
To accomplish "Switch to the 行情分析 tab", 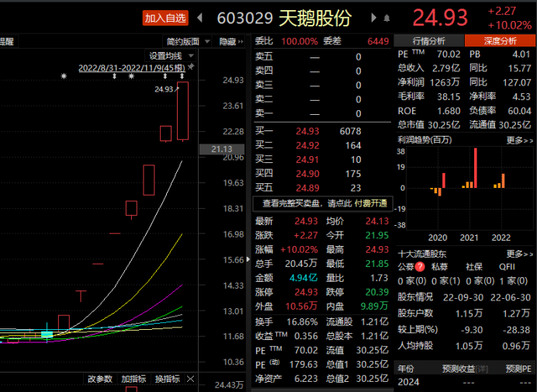I will [428, 40].
